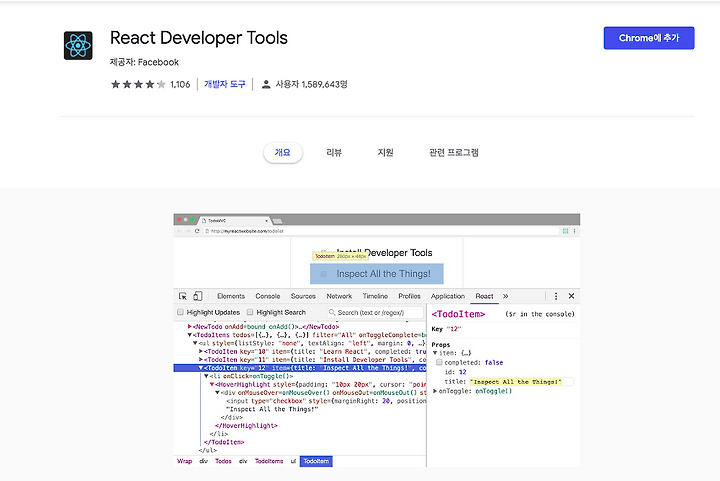Select the React tab in DevTools
This screenshot has width=720, height=481.
click(x=484, y=296)
